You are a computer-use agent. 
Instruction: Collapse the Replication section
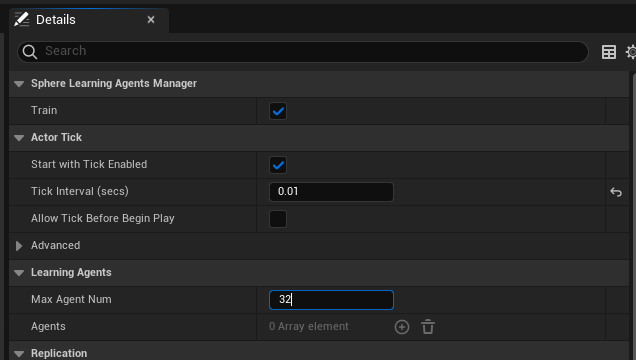19,354
